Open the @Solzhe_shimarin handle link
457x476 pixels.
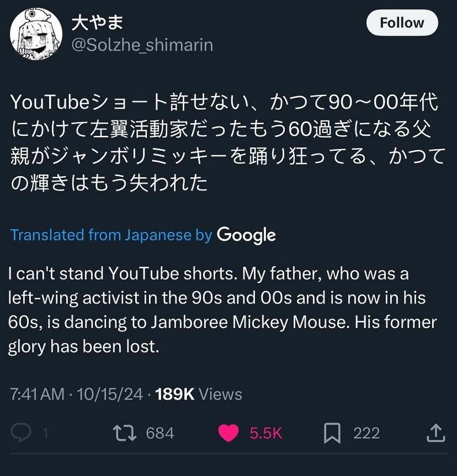(142, 45)
